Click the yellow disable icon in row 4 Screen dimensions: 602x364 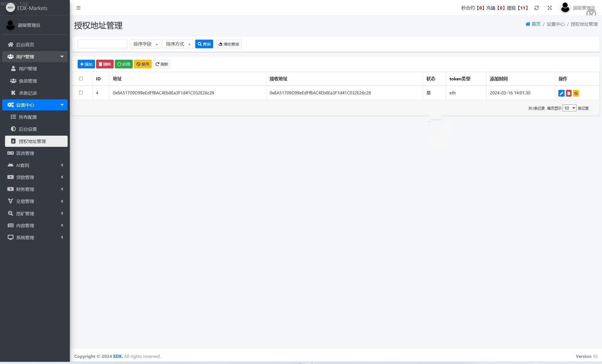[x=576, y=93]
